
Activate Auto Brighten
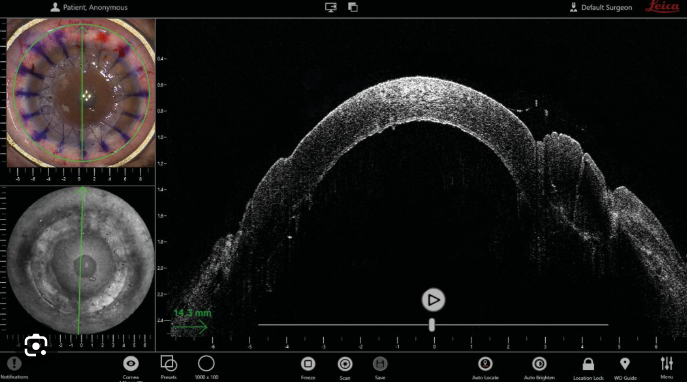(x=539, y=364)
